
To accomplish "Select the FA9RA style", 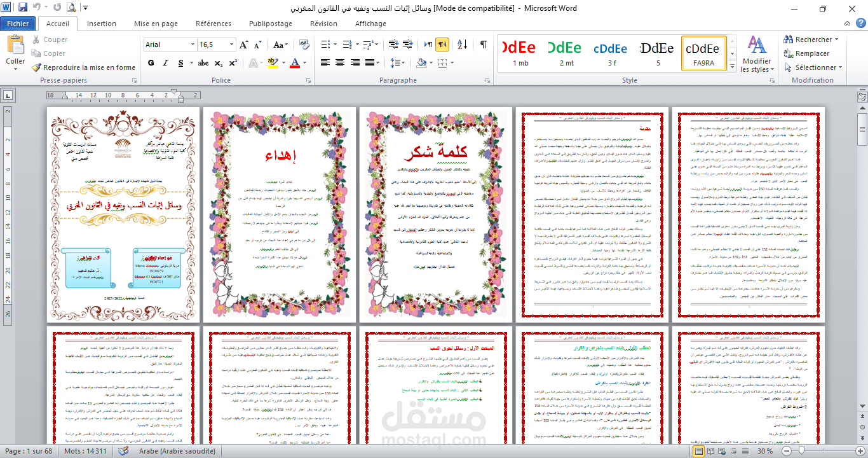I will [x=703, y=53].
